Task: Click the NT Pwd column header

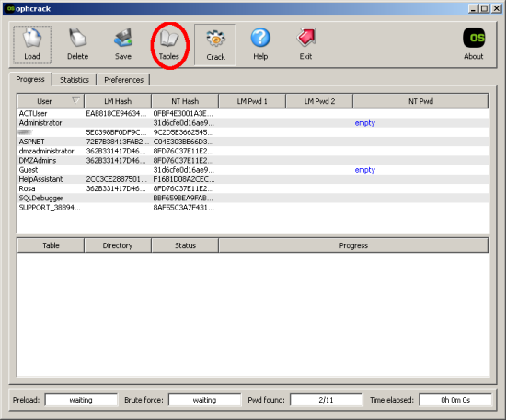Action: pyautogui.click(x=420, y=101)
